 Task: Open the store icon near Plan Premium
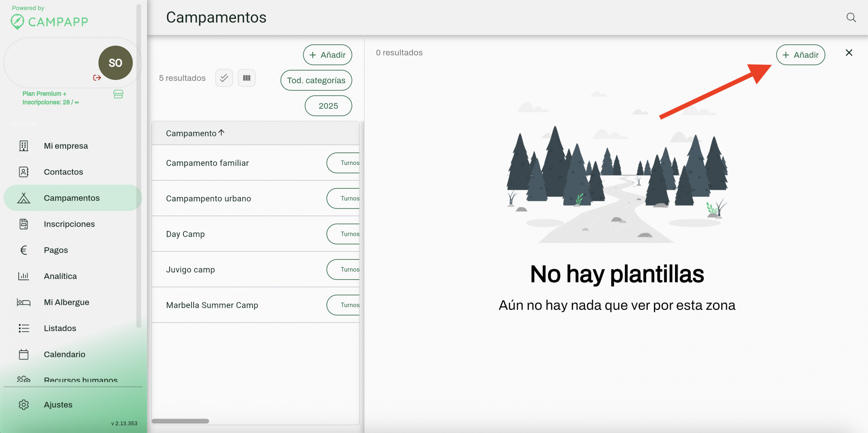click(x=118, y=94)
